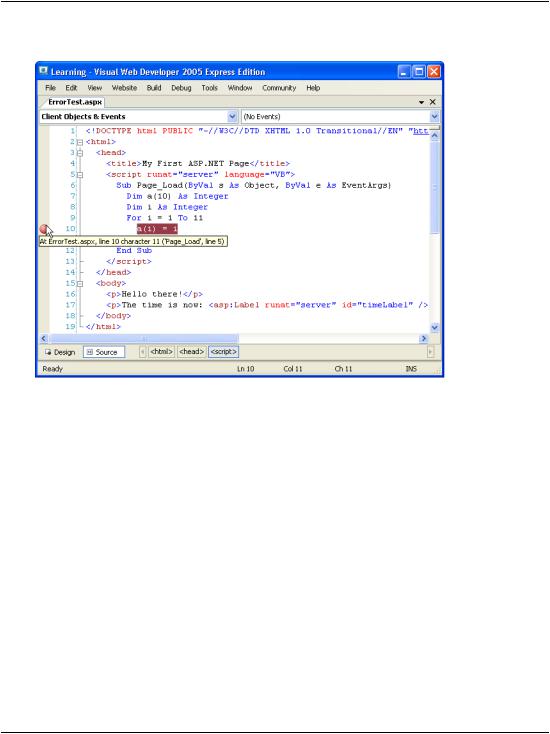Select the <script> tag navigator button
Screen dimensions: 550x734
pos(223,352)
